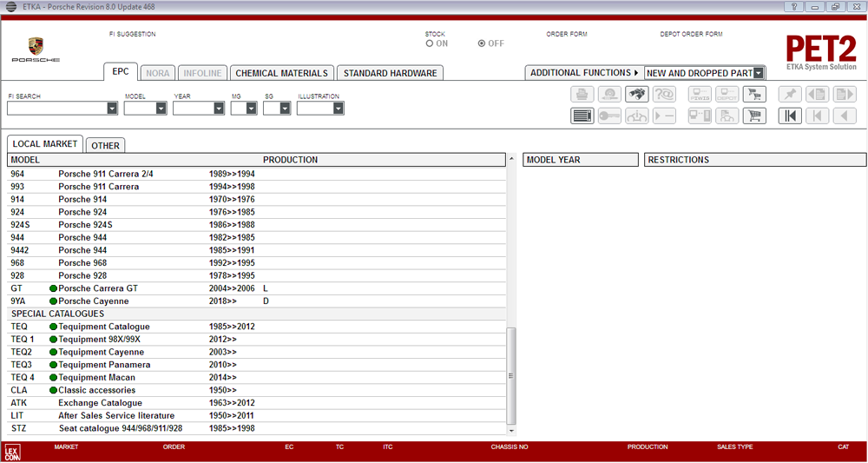The width and height of the screenshot is (868, 463).
Task: Select the 9YA Porsche Cayenne row
Action: (256, 301)
